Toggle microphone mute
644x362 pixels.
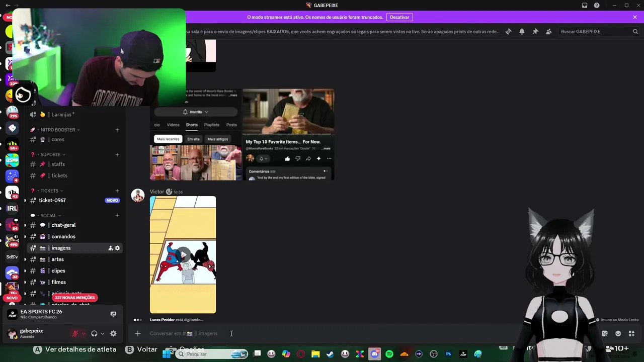point(75,333)
